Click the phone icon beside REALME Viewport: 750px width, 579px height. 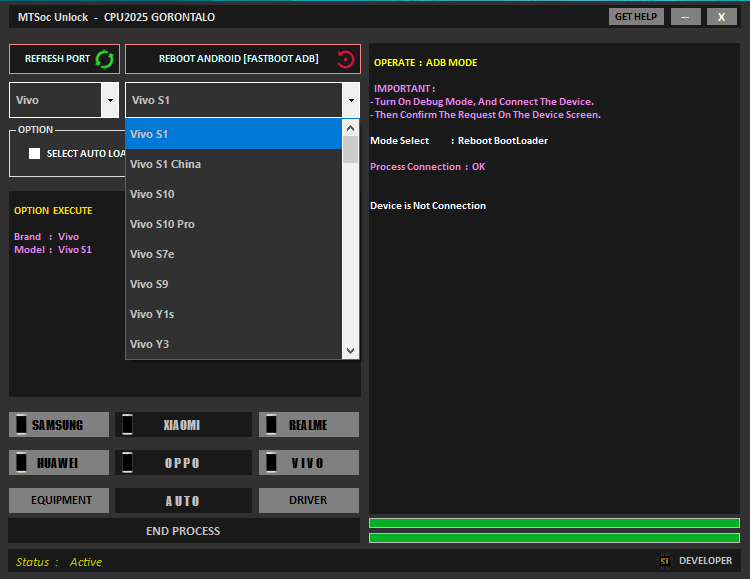pyautogui.click(x=271, y=424)
